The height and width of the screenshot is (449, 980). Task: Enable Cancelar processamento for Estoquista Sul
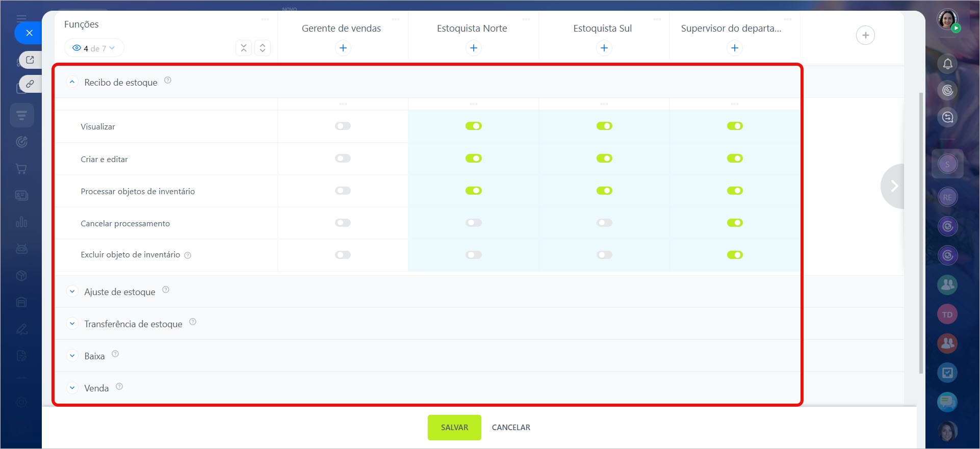pos(604,223)
